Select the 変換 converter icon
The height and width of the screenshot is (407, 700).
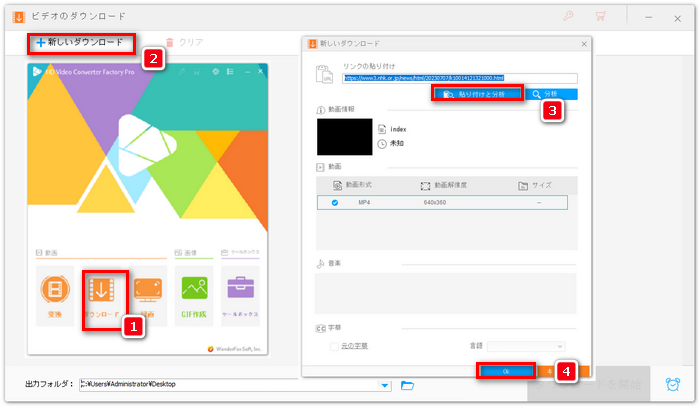56,292
